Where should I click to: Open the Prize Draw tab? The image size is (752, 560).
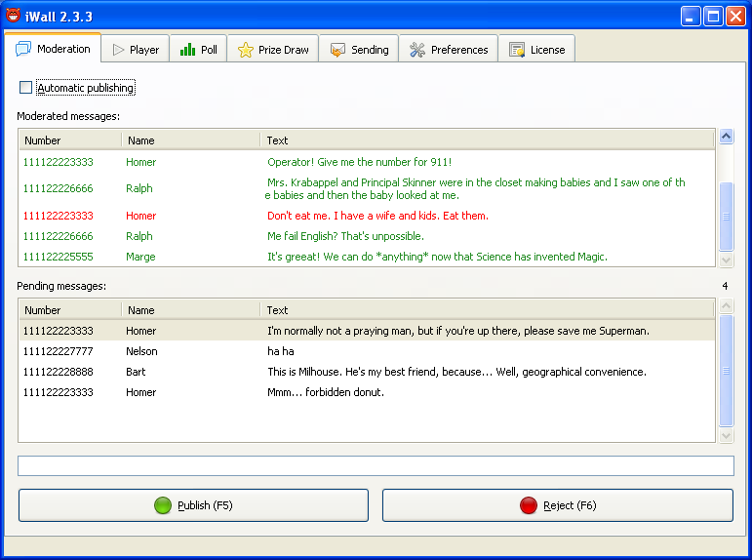[x=273, y=49]
